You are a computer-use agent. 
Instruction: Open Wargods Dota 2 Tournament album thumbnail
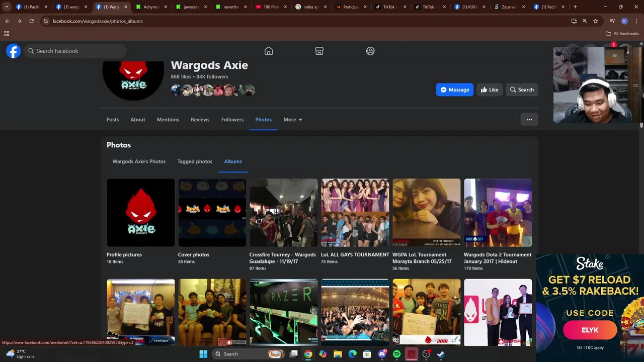[x=498, y=213]
